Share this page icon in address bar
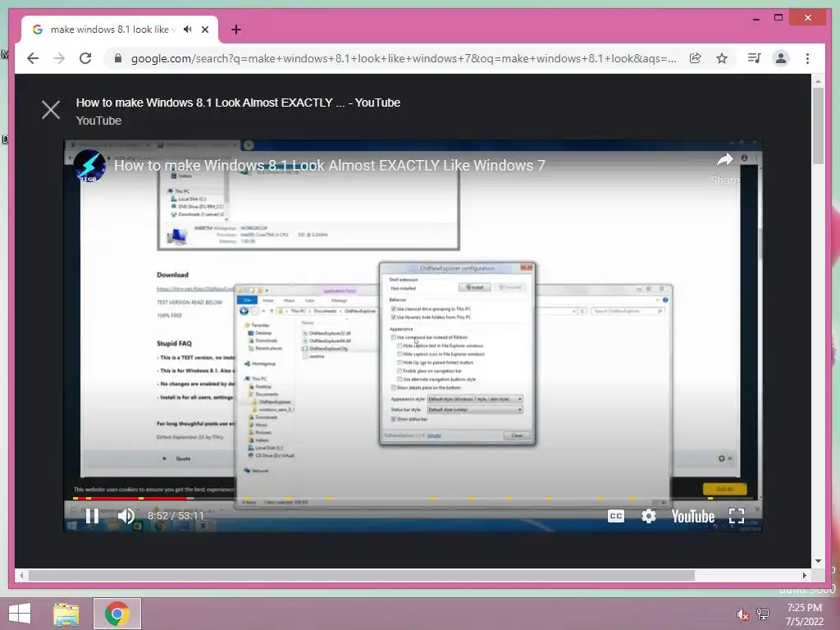The height and width of the screenshot is (630, 840). [696, 58]
